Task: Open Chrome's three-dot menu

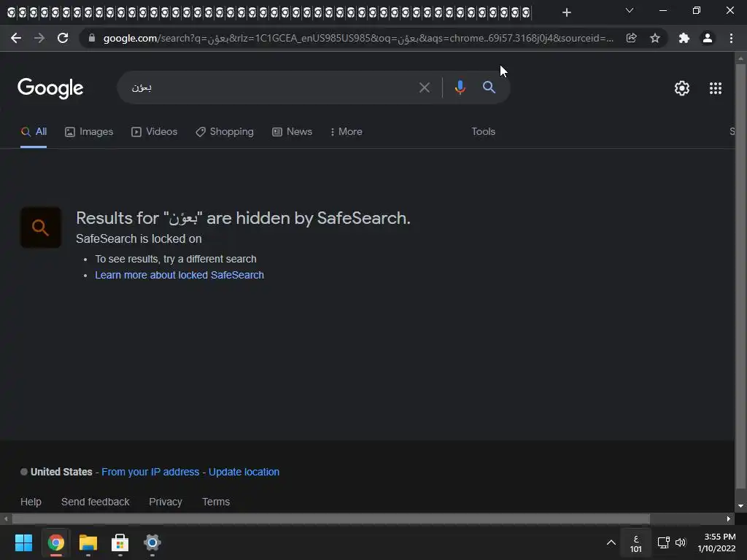Action: pos(731,38)
